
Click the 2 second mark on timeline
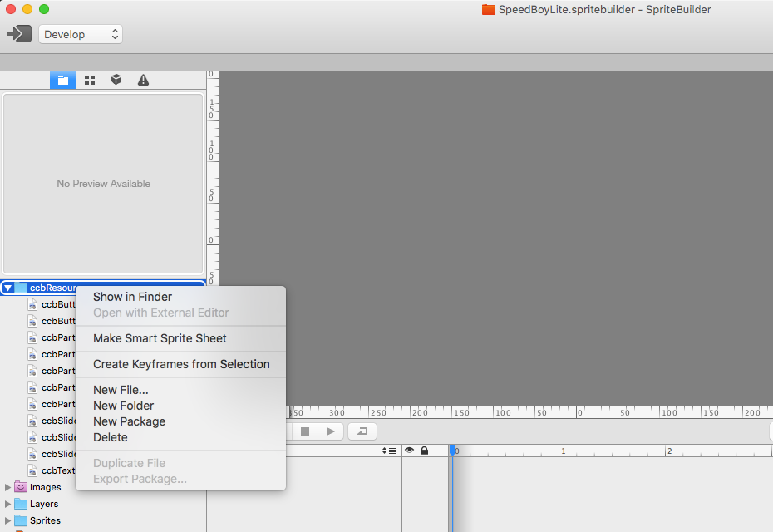pos(669,451)
